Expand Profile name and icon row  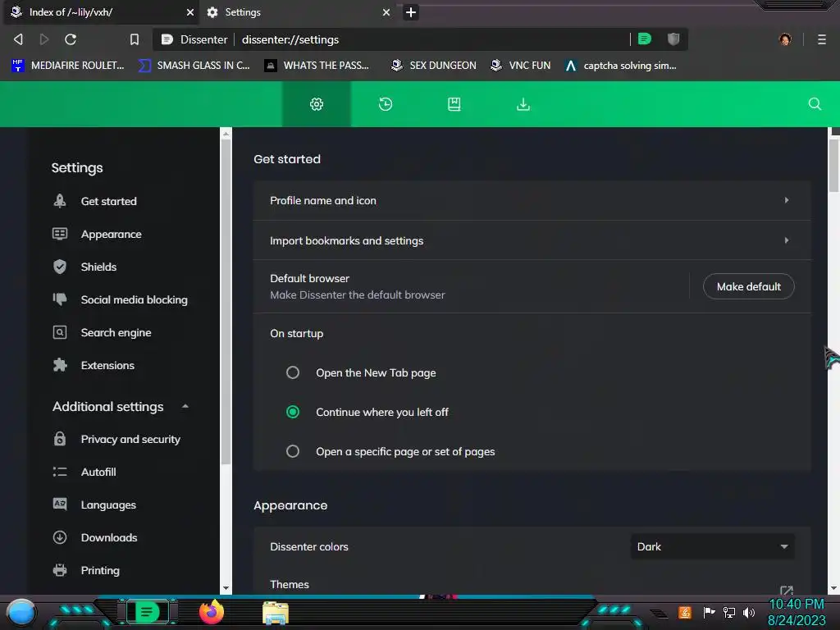click(532, 200)
